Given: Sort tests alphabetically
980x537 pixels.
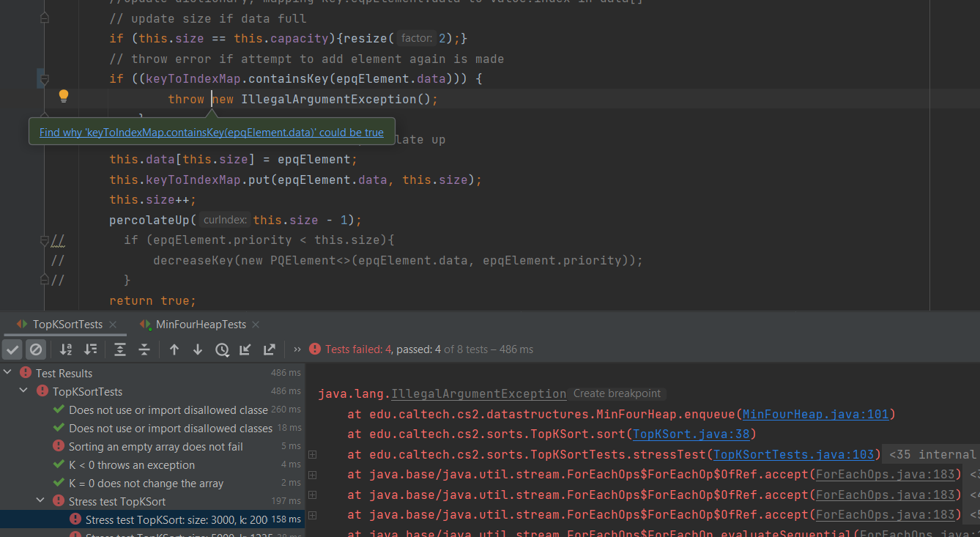Looking at the screenshot, I should coord(66,349).
